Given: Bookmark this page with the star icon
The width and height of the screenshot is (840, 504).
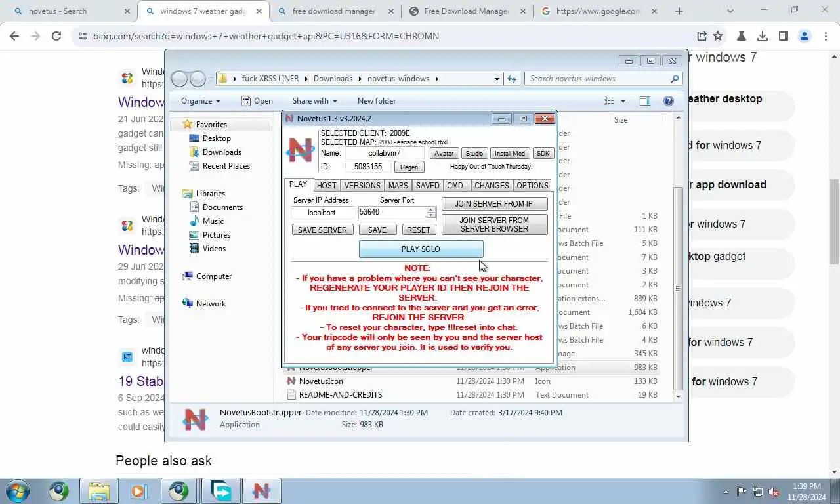Looking at the screenshot, I should [x=718, y=37].
